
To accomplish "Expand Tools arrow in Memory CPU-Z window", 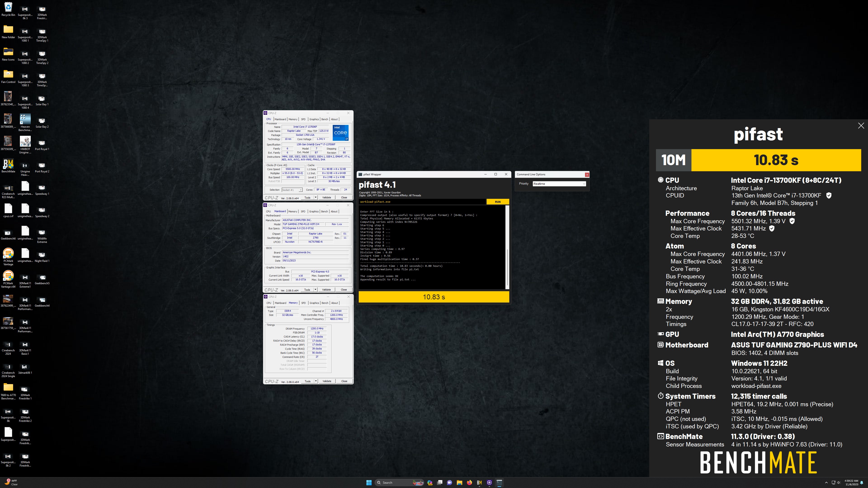I will click(x=316, y=381).
